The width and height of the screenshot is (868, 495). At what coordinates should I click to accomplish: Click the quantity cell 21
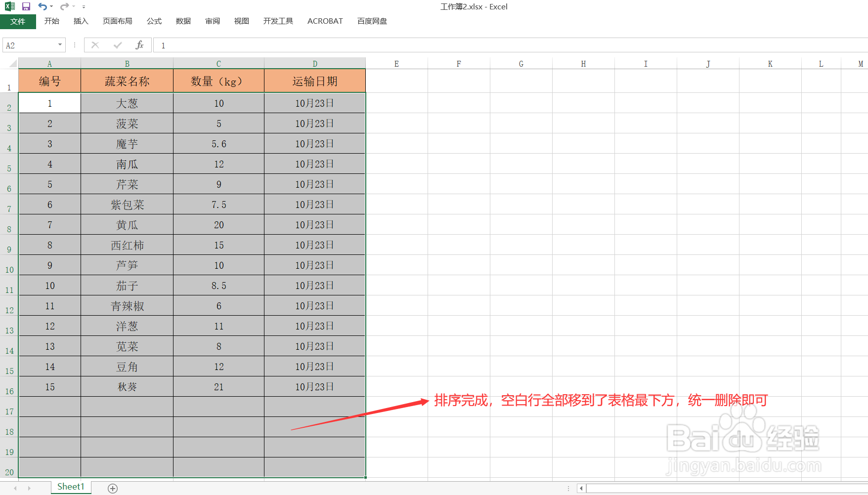pyautogui.click(x=218, y=387)
